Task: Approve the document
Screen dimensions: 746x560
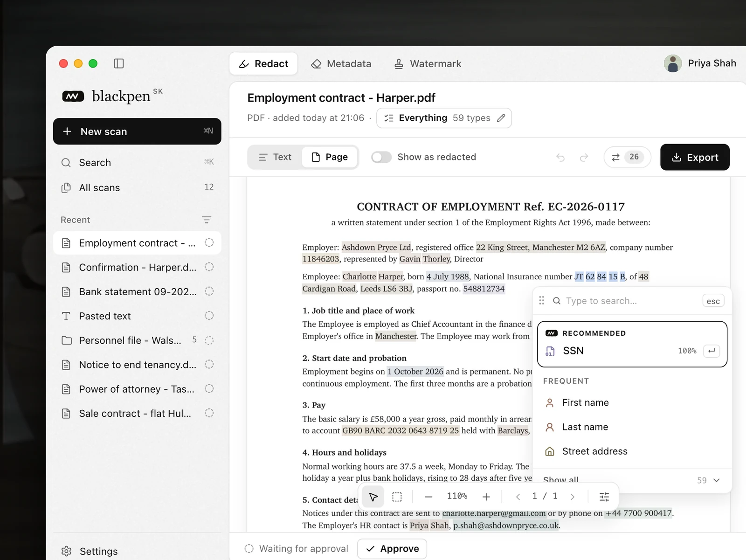Action: (392, 549)
